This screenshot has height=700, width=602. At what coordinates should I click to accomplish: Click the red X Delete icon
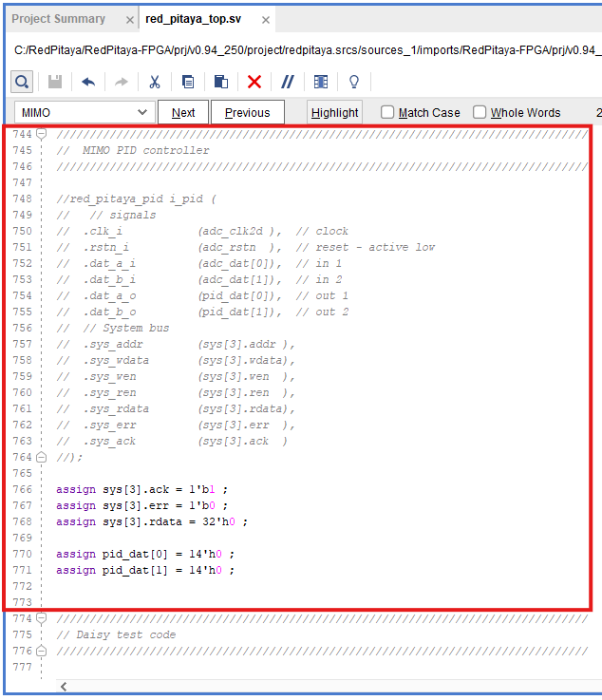(x=254, y=82)
